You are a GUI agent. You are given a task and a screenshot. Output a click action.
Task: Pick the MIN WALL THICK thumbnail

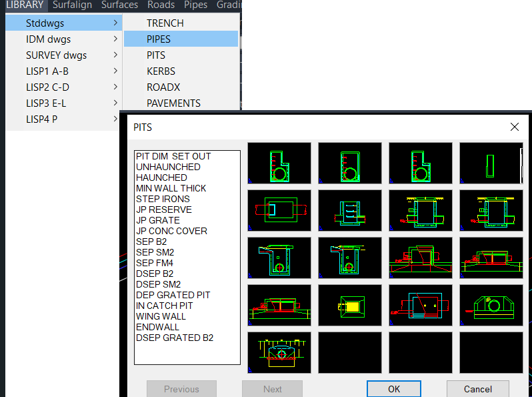coord(491,163)
